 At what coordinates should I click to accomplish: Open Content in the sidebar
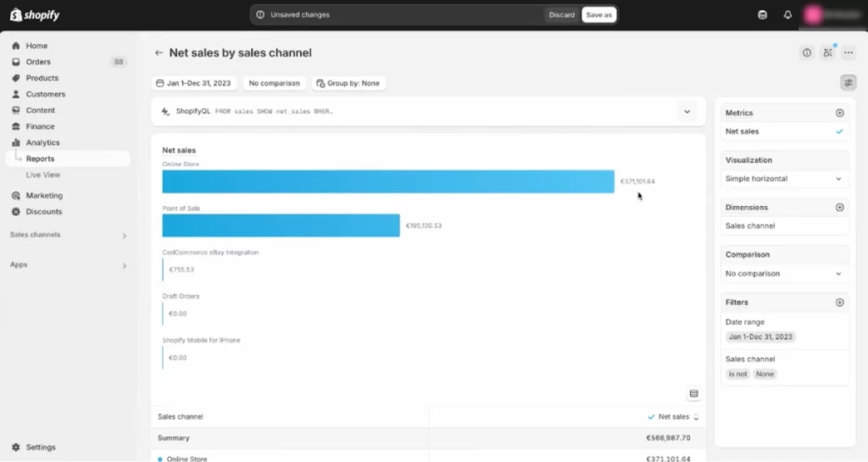click(41, 110)
